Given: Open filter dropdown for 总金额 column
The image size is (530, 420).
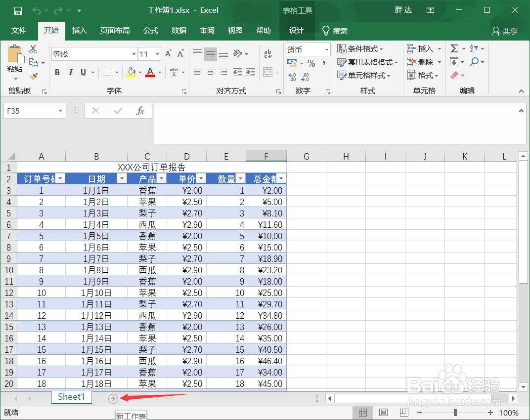Looking at the screenshot, I should pos(281,178).
